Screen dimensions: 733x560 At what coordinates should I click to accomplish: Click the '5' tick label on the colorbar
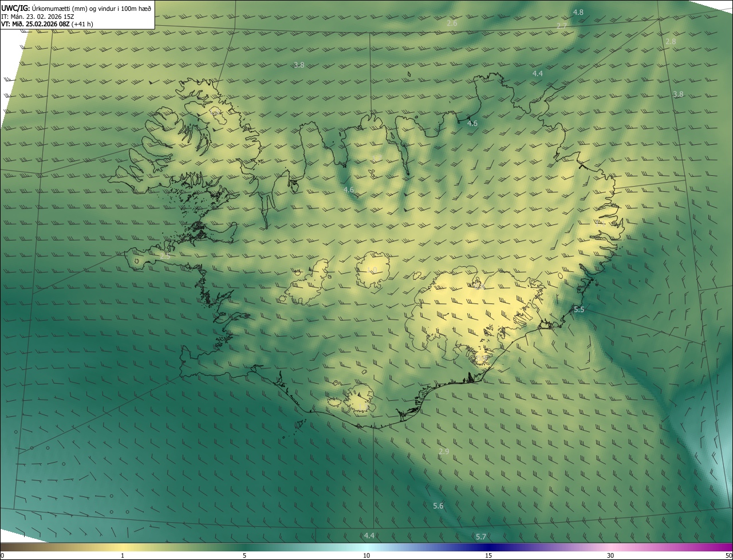245,555
